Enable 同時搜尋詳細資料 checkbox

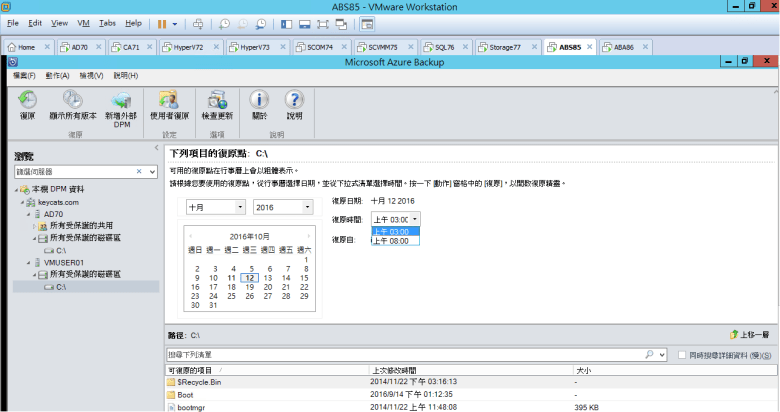coord(681,354)
